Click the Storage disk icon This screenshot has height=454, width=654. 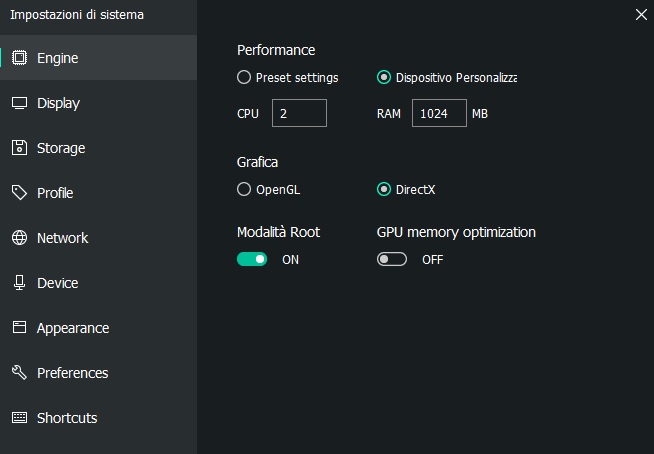pyautogui.click(x=19, y=148)
